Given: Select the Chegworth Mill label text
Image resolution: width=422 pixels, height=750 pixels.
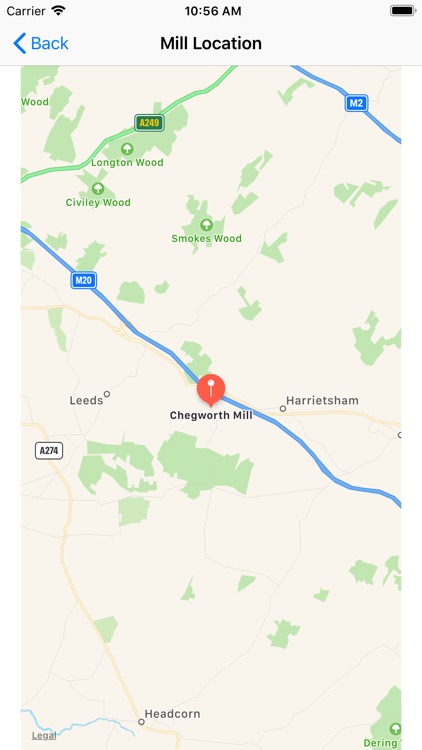Looking at the screenshot, I should (211, 415).
